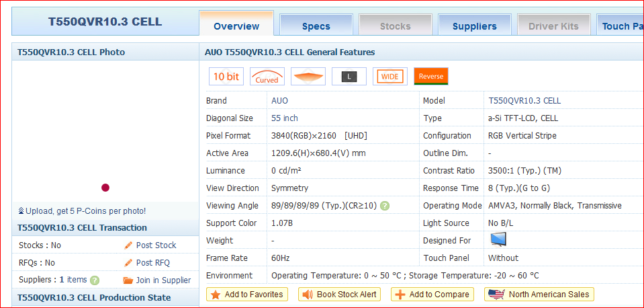The width and height of the screenshot is (644, 308).
Task: Click the 55 inch diagonal size link
Action: coord(285,118)
